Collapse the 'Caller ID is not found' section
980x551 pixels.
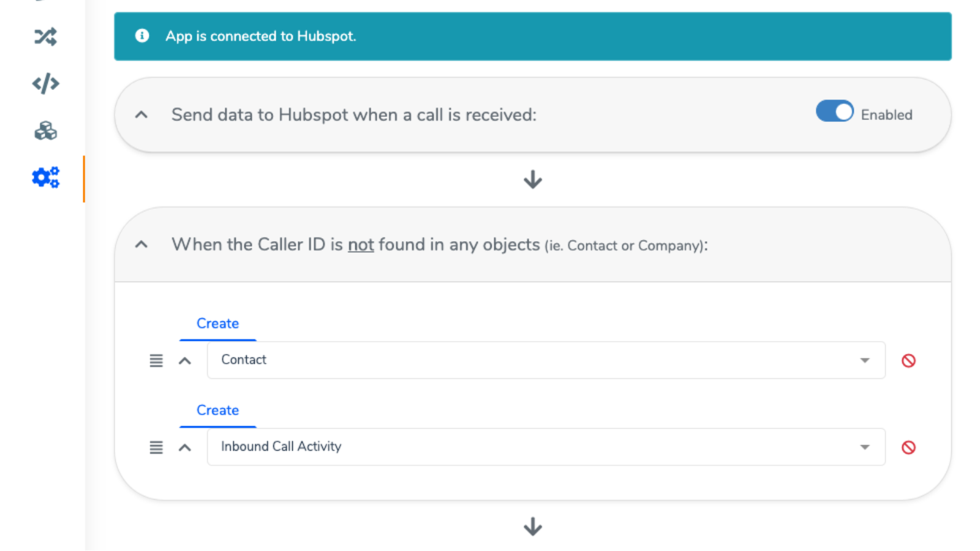pyautogui.click(x=141, y=244)
